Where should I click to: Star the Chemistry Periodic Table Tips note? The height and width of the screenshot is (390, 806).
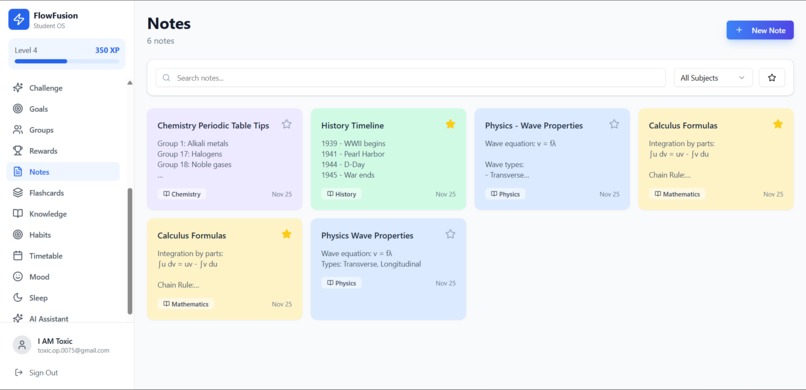click(287, 124)
